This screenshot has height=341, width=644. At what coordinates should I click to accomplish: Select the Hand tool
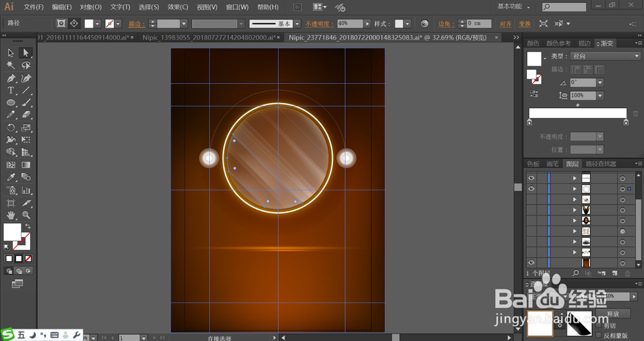[x=11, y=215]
